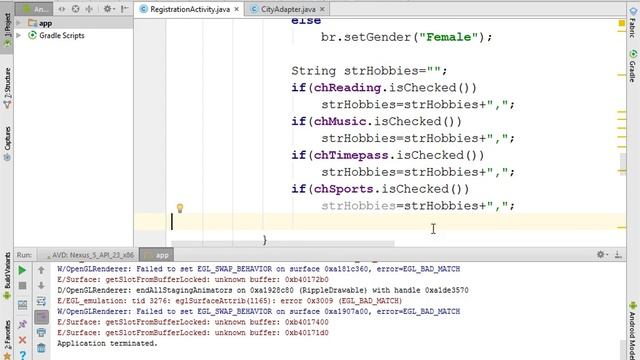Click the restore layout icon in the Run panel

[22, 305]
